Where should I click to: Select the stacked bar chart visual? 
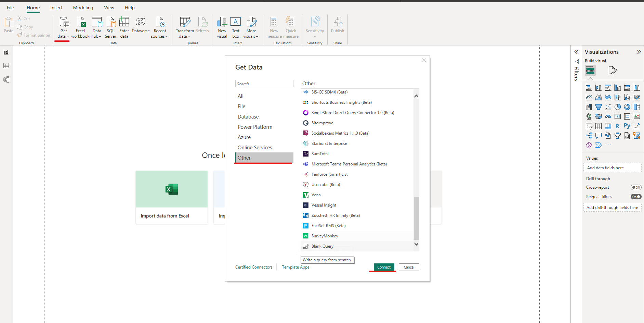coord(589,88)
